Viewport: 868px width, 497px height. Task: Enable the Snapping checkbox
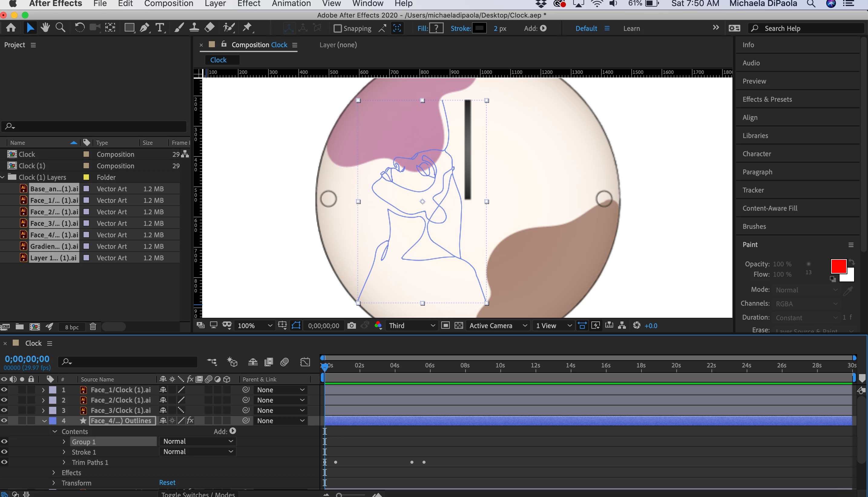tap(337, 28)
